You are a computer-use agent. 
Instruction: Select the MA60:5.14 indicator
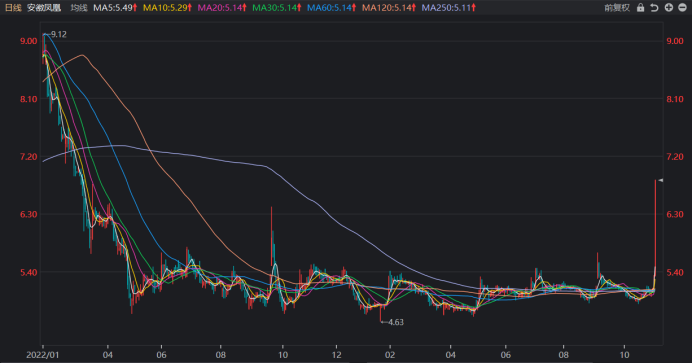click(331, 7)
